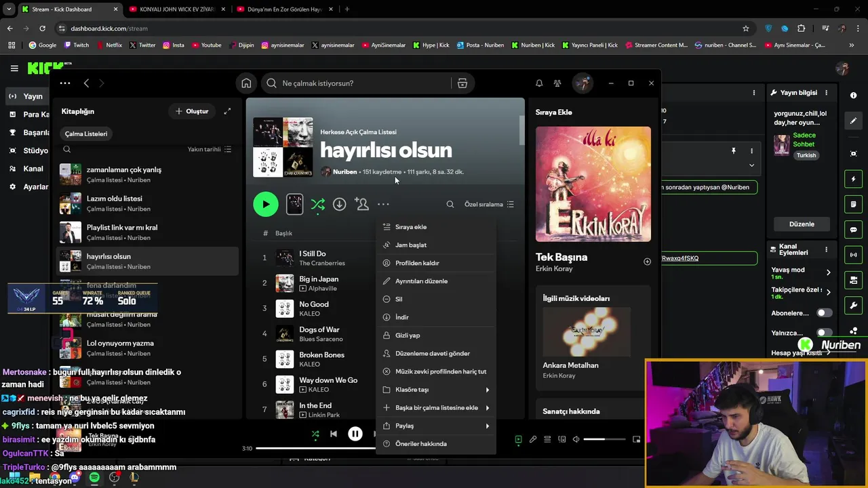The height and width of the screenshot is (488, 868).
Task: Expand library to full view
Action: pos(227,111)
